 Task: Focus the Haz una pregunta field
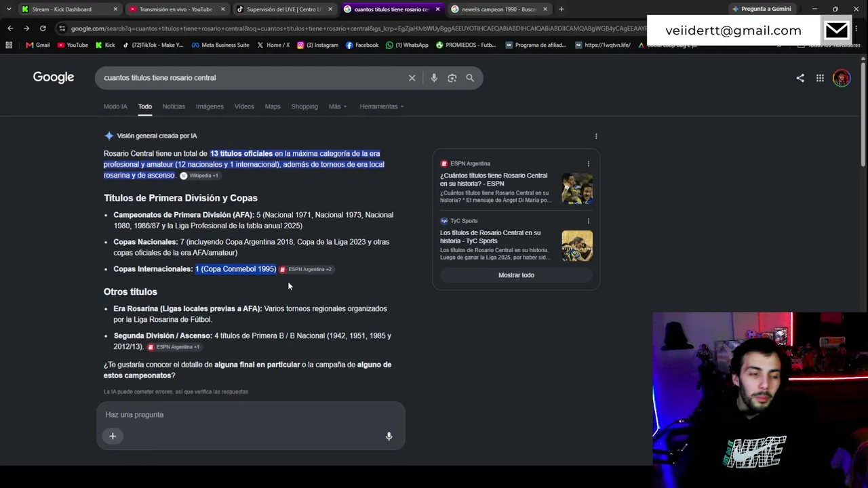point(251,415)
